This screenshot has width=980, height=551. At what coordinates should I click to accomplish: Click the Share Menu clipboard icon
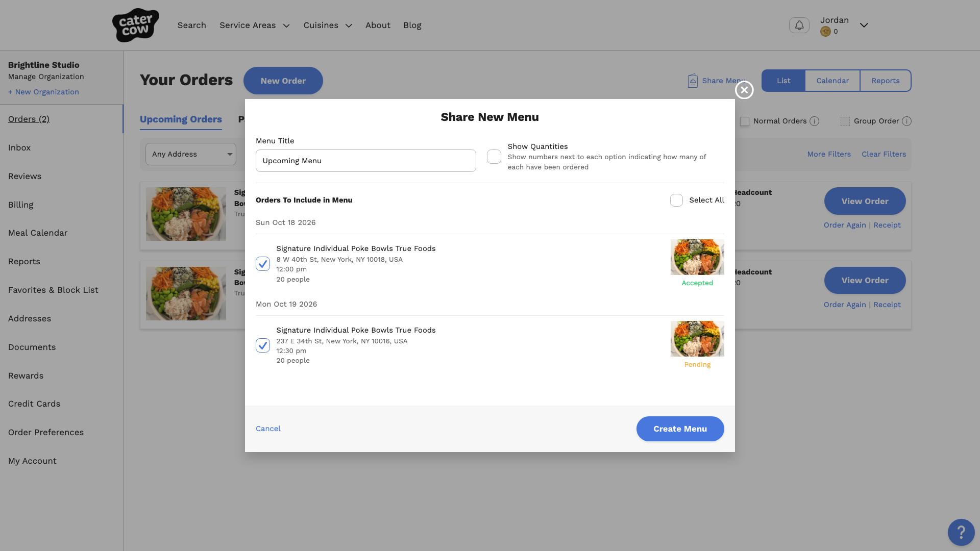(x=693, y=81)
